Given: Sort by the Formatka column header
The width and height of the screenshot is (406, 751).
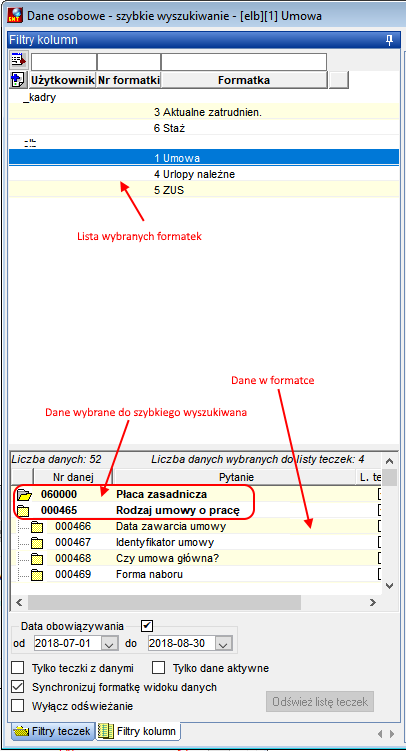Looking at the screenshot, I should [244, 80].
